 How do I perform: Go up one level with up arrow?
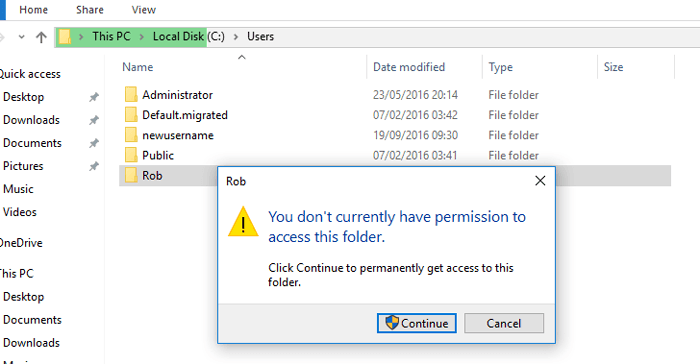click(41, 37)
